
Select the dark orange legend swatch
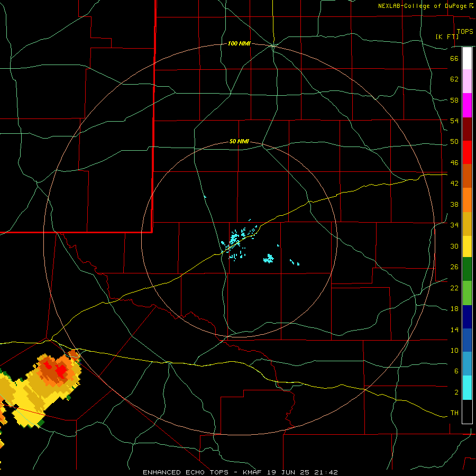point(467,176)
